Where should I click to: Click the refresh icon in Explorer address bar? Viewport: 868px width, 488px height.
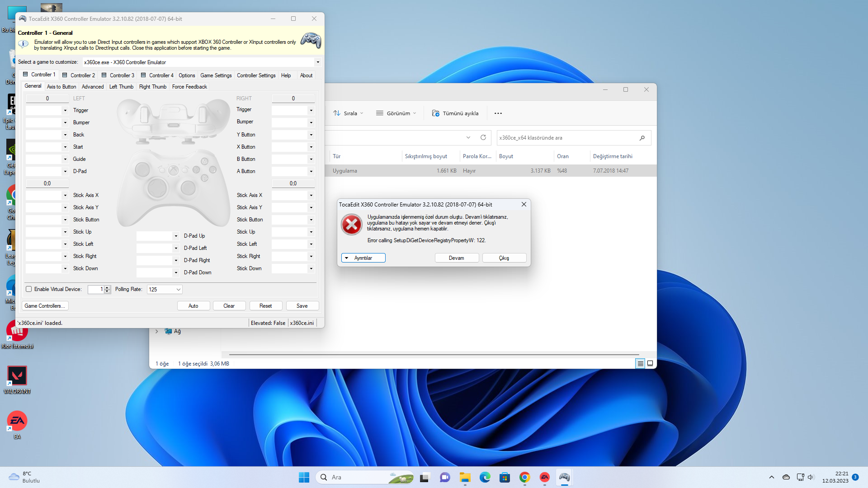click(x=483, y=137)
